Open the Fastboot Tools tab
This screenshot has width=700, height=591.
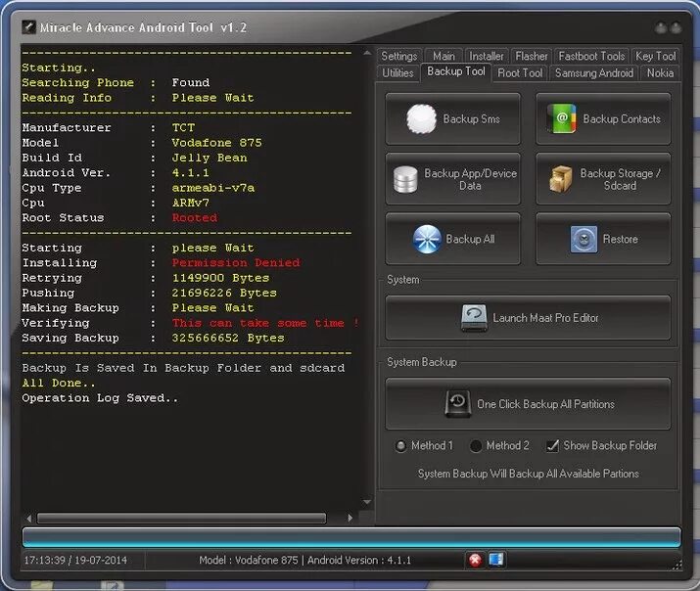click(x=591, y=56)
